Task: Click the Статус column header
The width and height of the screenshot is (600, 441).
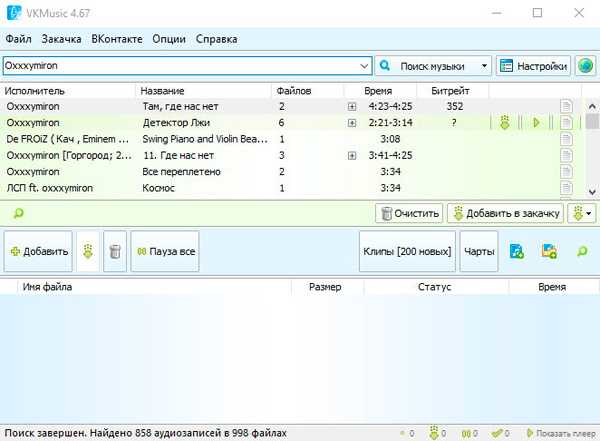Action: pos(436,287)
